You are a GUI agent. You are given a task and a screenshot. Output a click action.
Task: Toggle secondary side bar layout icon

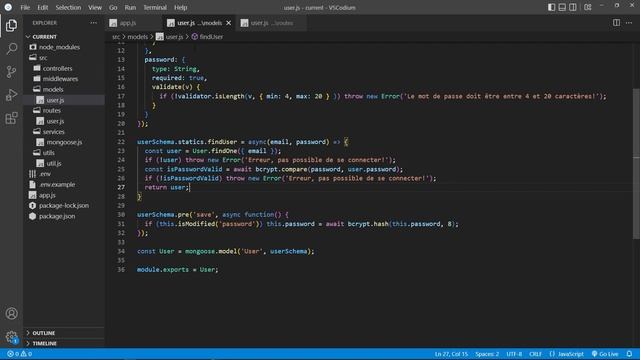tap(573, 7)
